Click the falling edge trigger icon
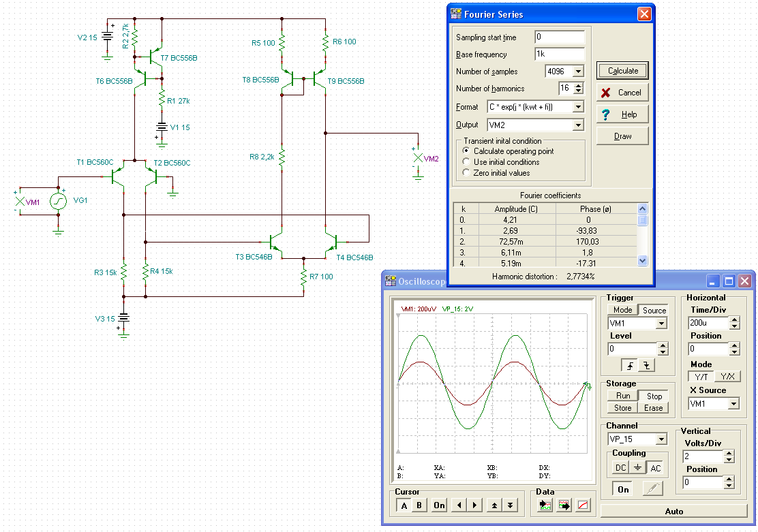Image resolution: width=758 pixels, height=532 pixels. tap(646, 366)
